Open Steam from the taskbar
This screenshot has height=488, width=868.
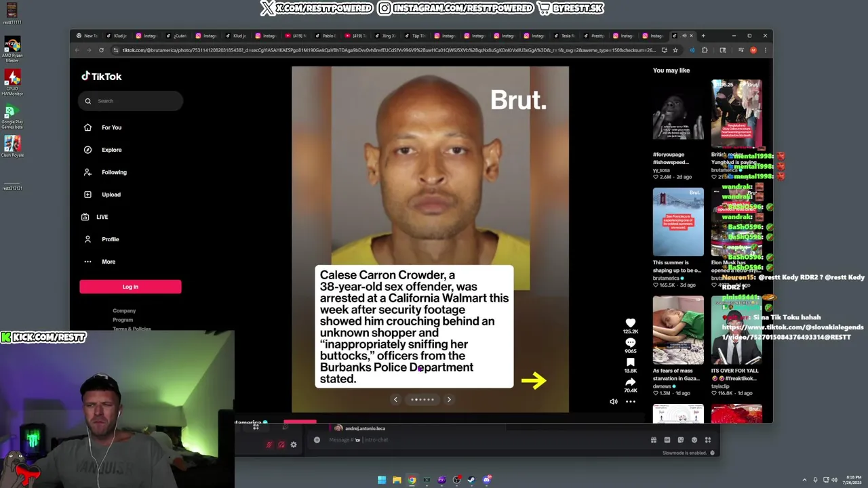tap(471, 480)
